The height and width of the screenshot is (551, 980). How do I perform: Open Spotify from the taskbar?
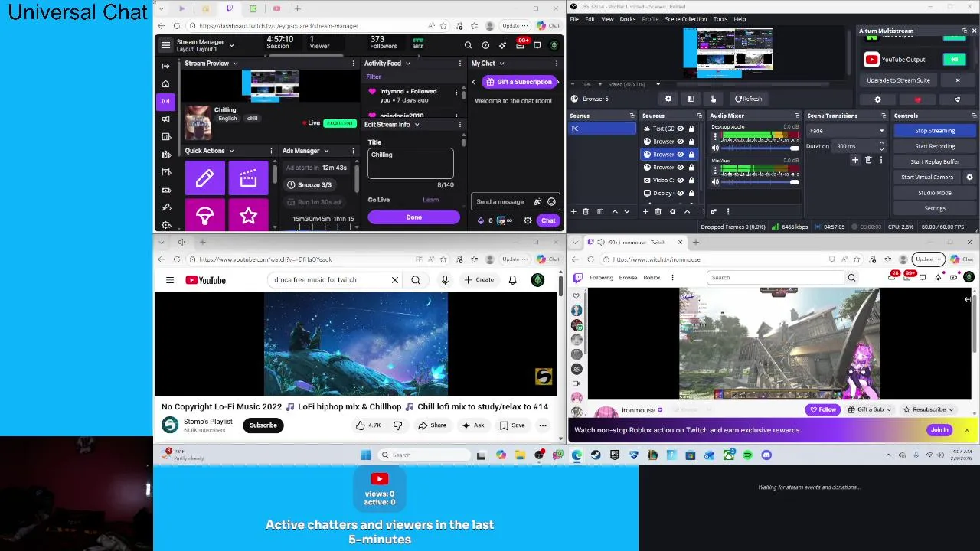tap(747, 455)
